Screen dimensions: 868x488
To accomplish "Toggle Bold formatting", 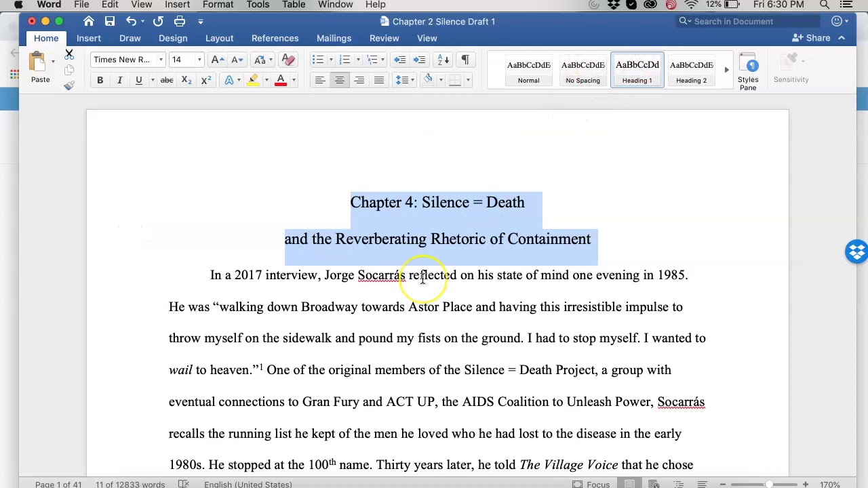I will [100, 80].
